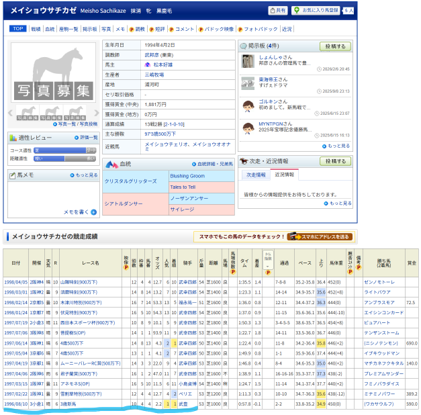Screen dimensions: 421x415
Task: Select the third small horse thumbnail
Action: 75,113
